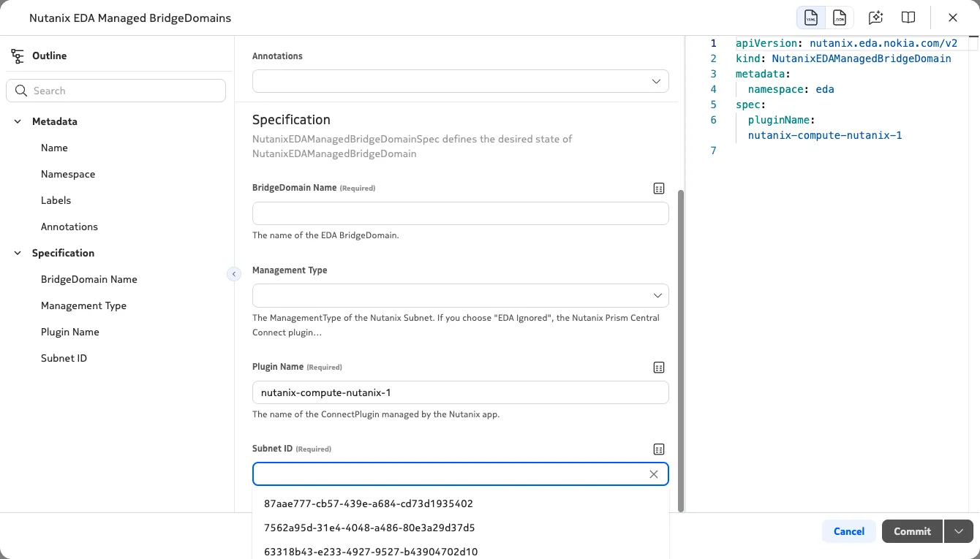Open the Annotations dropdown
This screenshot has height=559, width=980.
[x=461, y=81]
